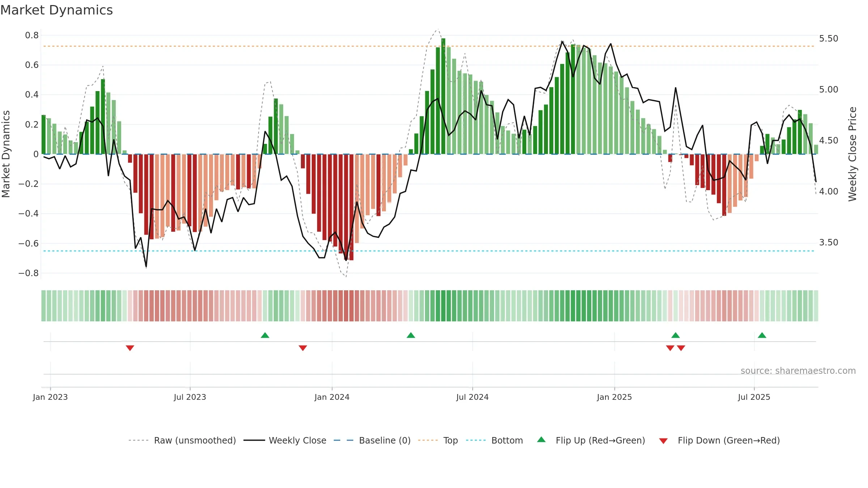Select the flip-up marker just after July 2025
Screen dimensions: 868x488
[x=762, y=335]
